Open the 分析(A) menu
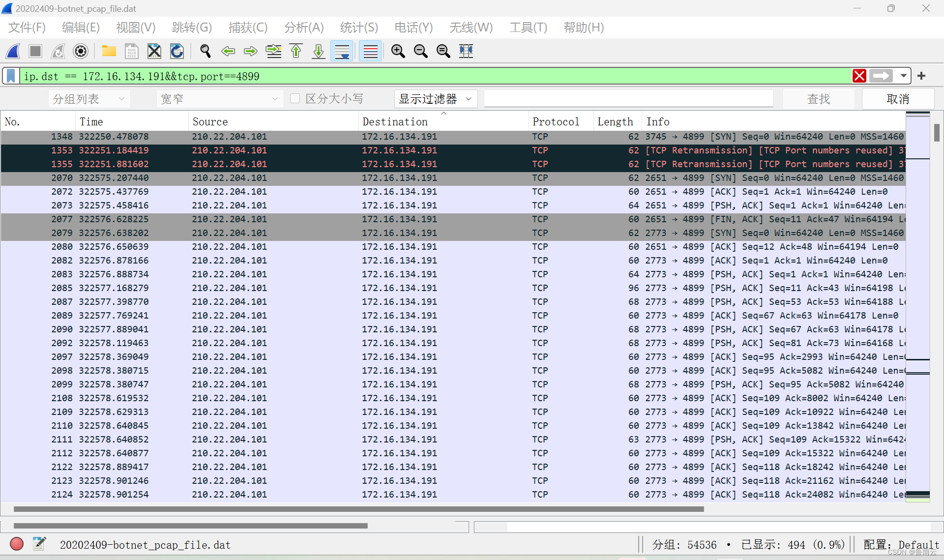The image size is (944, 560). click(304, 28)
